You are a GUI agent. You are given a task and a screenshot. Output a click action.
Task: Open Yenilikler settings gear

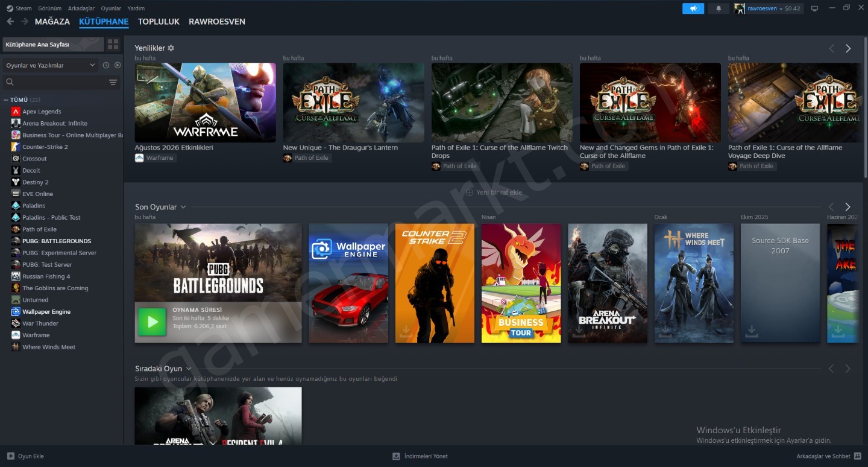(171, 48)
